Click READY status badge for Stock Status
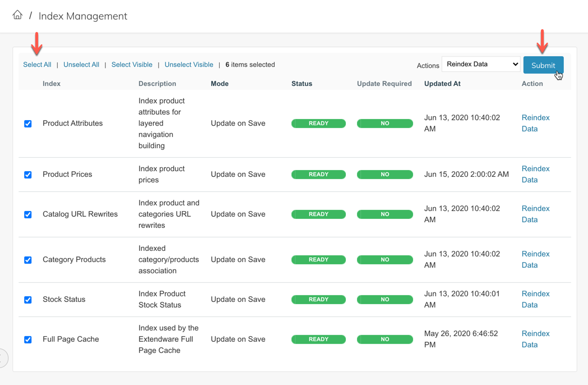This screenshot has width=588, height=385. 318,299
